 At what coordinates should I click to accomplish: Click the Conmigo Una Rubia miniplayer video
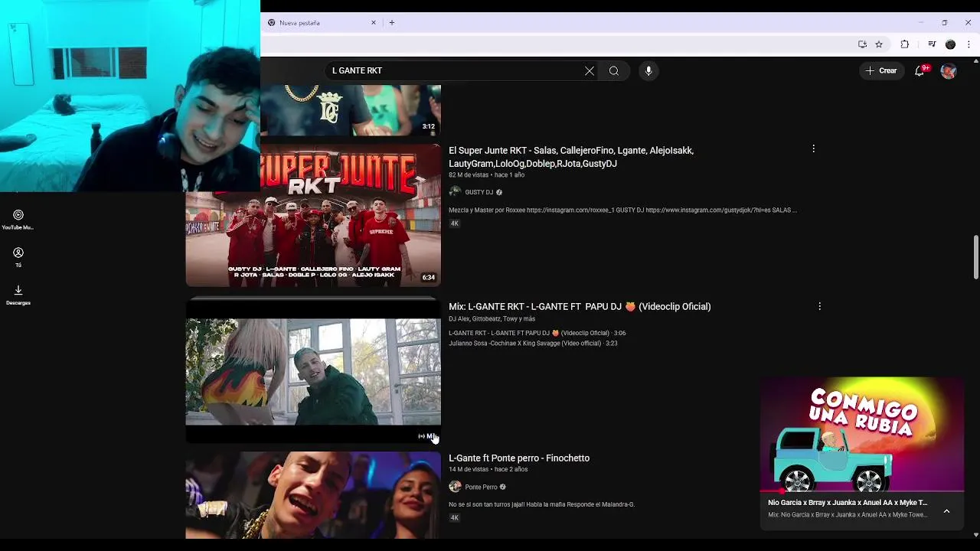tap(862, 434)
